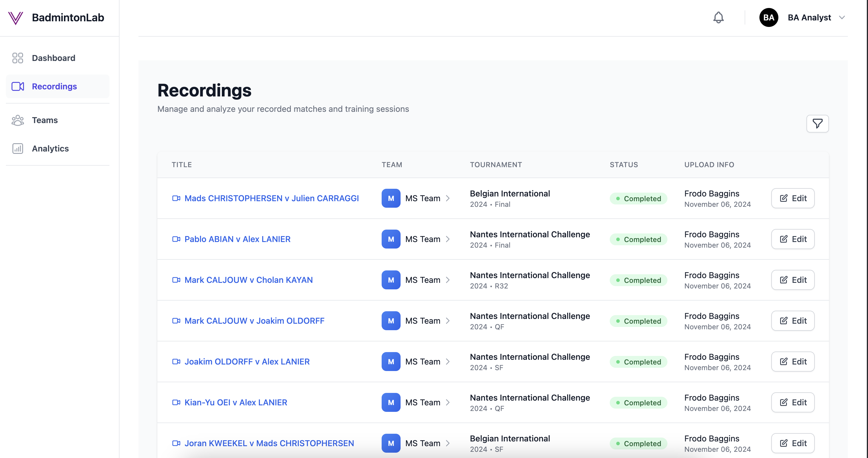Open the Kian-Yu OEI v Alex LANIER link
This screenshot has height=458, width=868.
[235, 402]
